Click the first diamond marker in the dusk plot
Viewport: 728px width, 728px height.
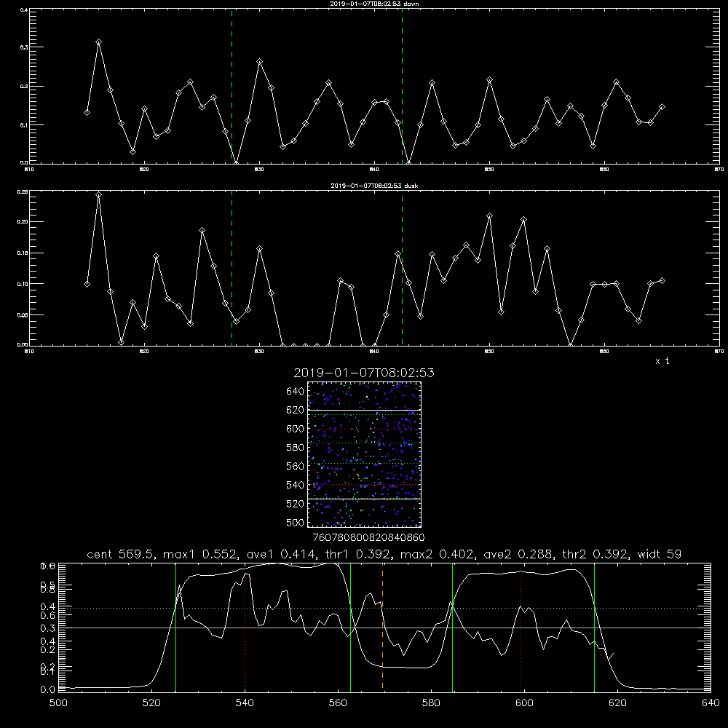coord(87,284)
